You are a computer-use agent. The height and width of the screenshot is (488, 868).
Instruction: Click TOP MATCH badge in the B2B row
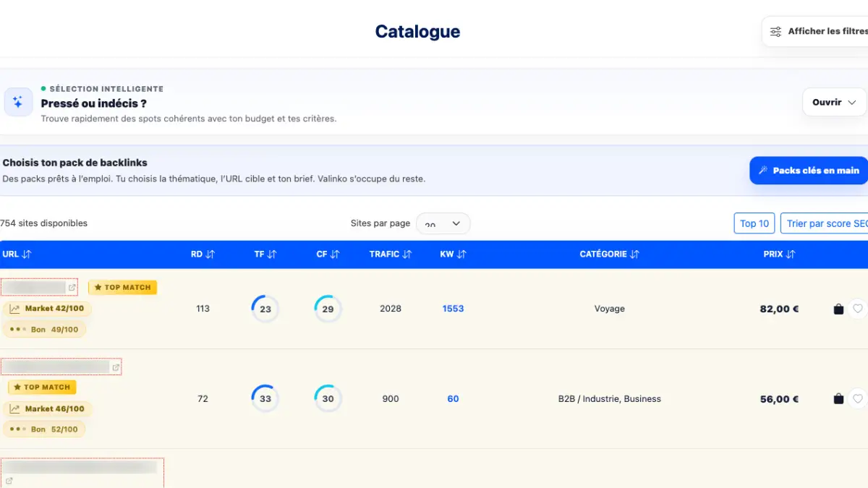click(42, 388)
